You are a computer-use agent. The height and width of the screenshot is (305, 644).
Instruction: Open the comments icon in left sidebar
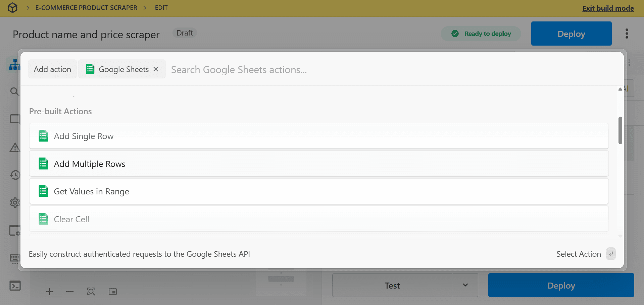pos(15,119)
